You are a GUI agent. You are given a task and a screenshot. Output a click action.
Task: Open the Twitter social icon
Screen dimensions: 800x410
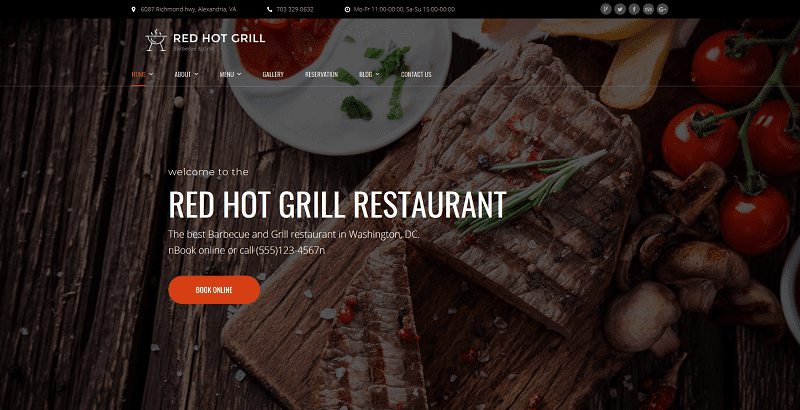tap(619, 9)
